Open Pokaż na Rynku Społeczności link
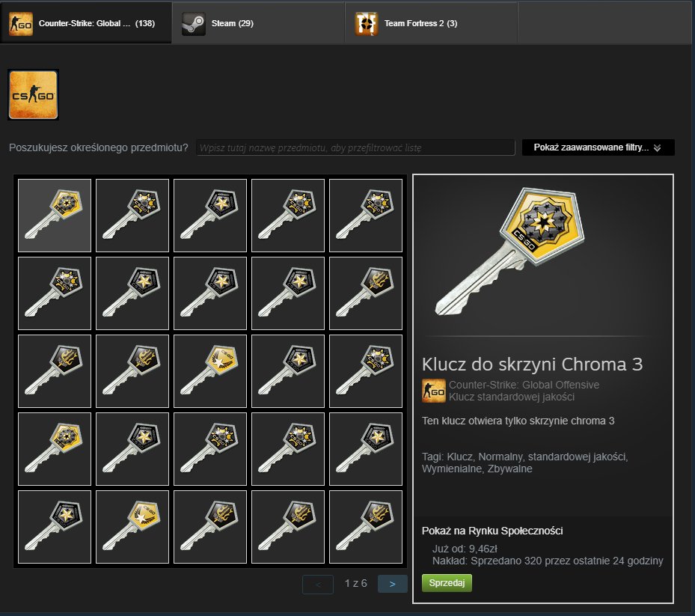 click(x=492, y=531)
